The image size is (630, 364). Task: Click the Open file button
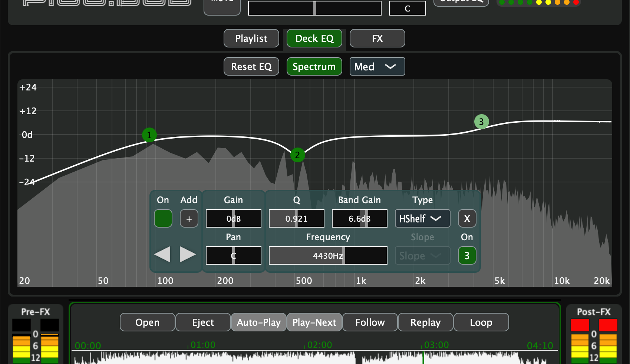point(148,322)
